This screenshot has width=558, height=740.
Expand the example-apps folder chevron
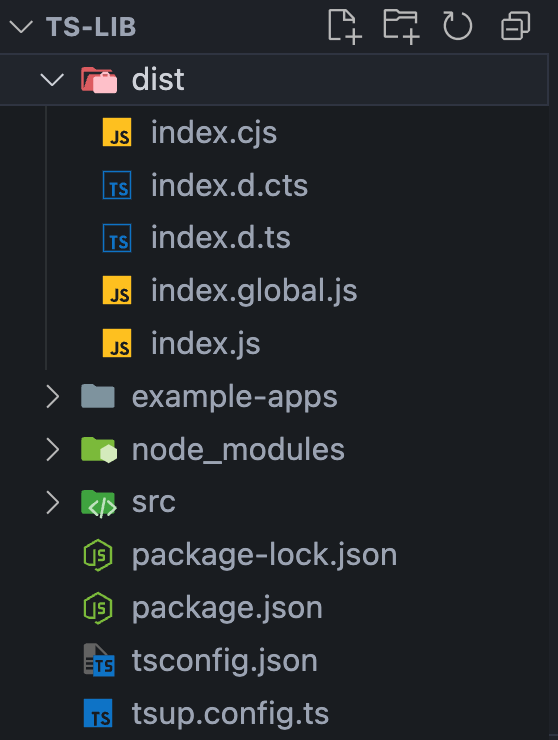52,396
